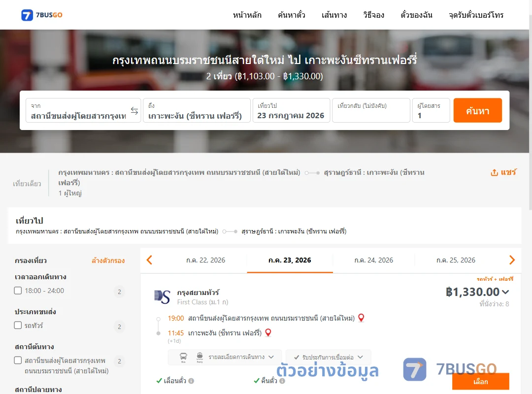Screen dimensions: 532x394
Task: Show info tooltip next to เลื่อนตั๋ว
Action: point(191,381)
